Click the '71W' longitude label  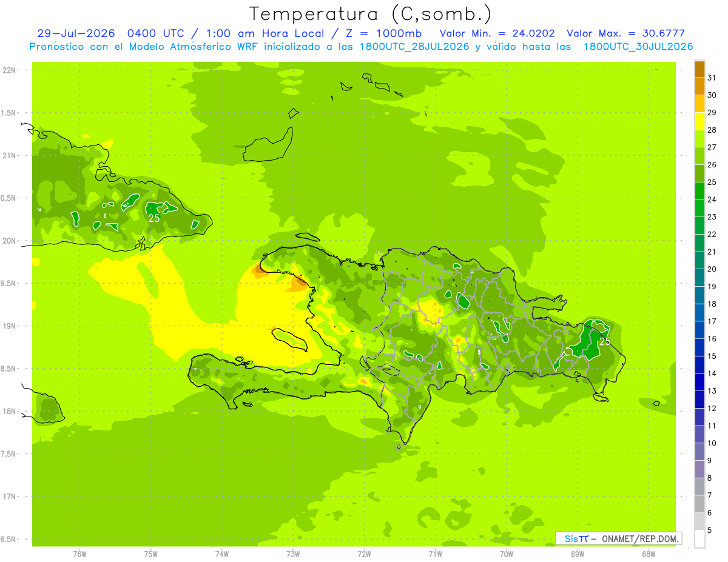(435, 554)
